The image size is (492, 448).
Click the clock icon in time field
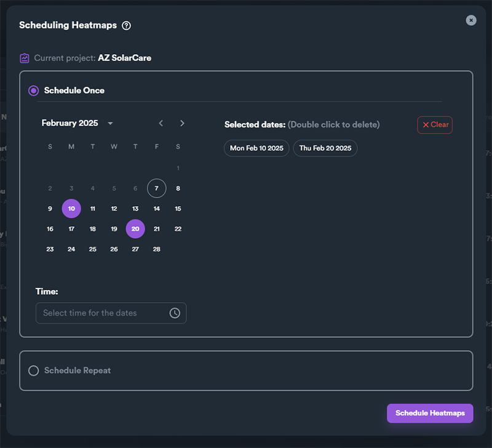pyautogui.click(x=175, y=313)
